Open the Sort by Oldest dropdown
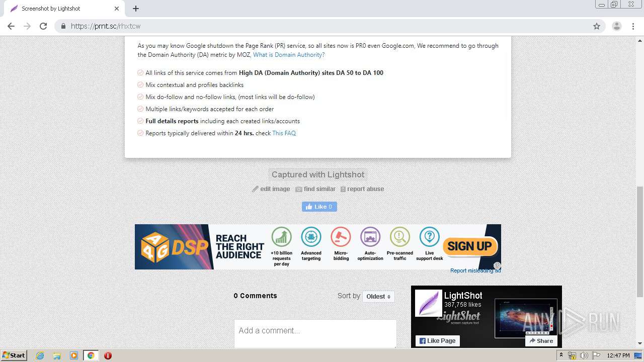This screenshot has width=644, height=362. 378,297
